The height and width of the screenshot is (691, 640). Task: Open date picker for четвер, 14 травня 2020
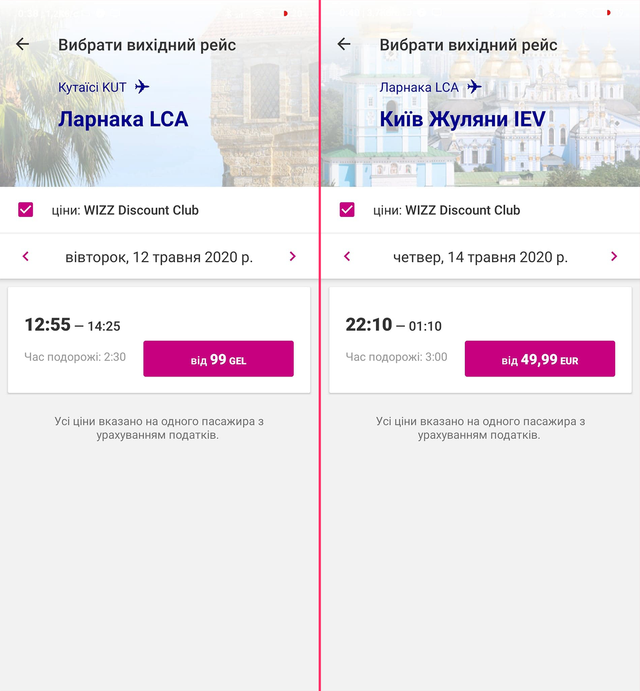click(x=480, y=257)
